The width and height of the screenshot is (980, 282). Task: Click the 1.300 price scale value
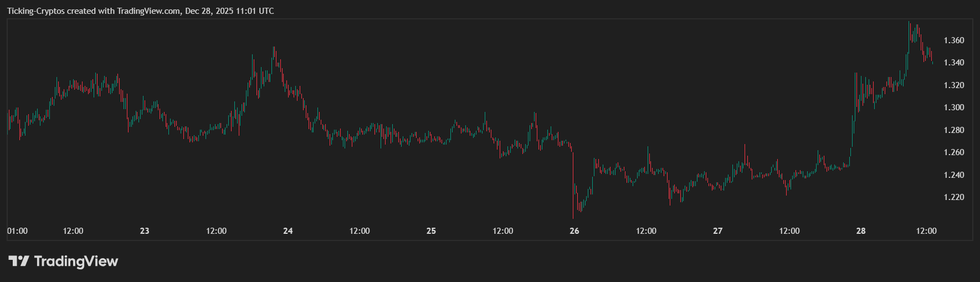(x=954, y=107)
